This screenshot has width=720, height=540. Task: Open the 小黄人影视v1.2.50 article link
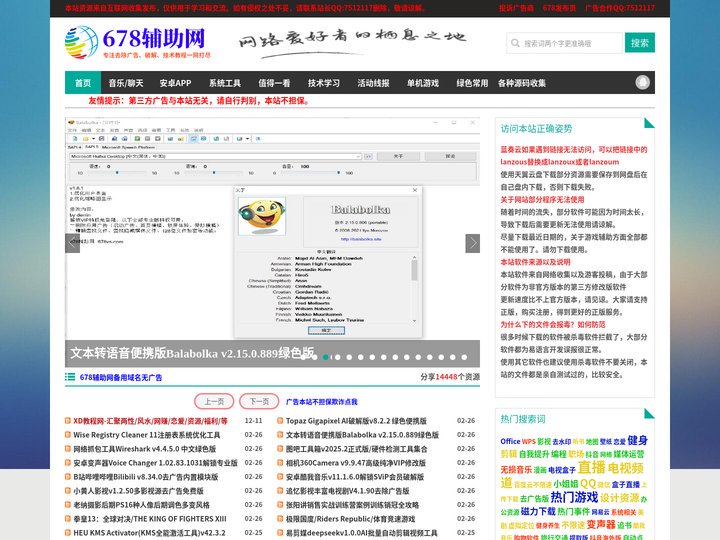click(138, 491)
